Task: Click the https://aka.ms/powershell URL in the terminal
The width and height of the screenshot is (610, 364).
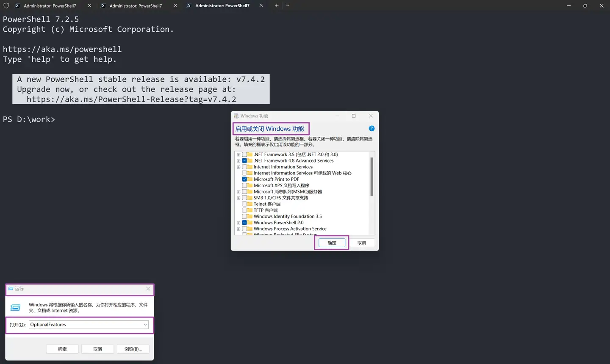Action: click(62, 49)
